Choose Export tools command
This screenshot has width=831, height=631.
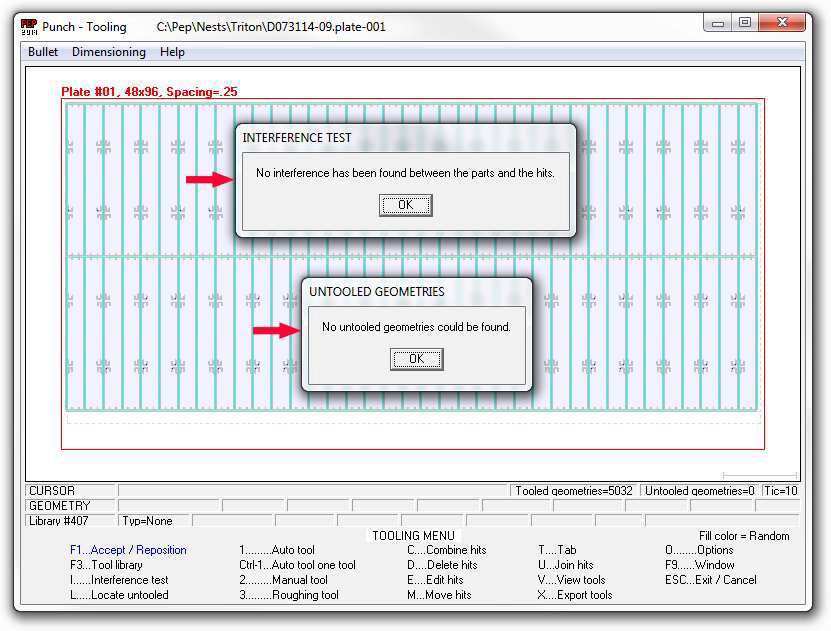click(x=575, y=595)
